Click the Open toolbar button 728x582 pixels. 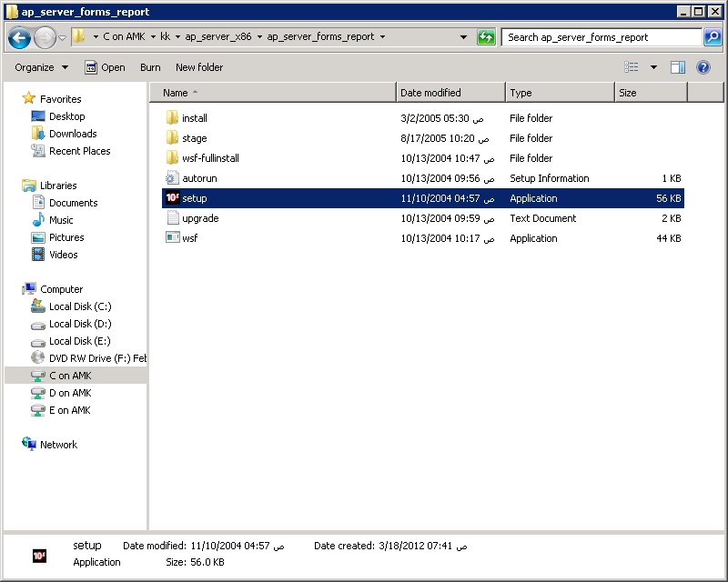pyautogui.click(x=105, y=67)
